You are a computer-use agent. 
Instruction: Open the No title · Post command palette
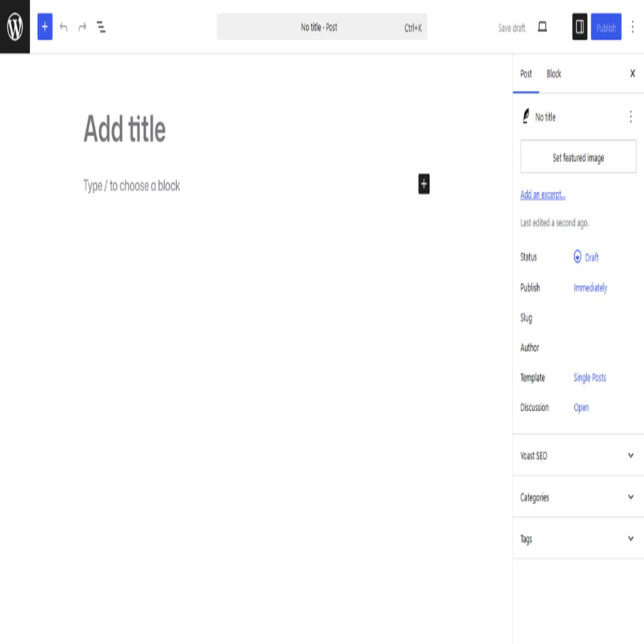(321, 27)
